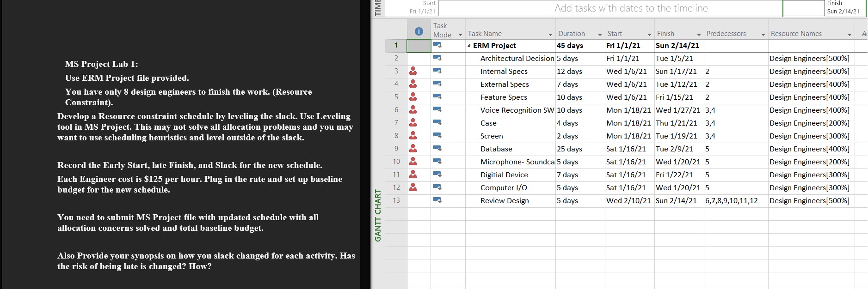Select Internal Specs task name cell
Screen dimensions: 868x289
pos(511,72)
